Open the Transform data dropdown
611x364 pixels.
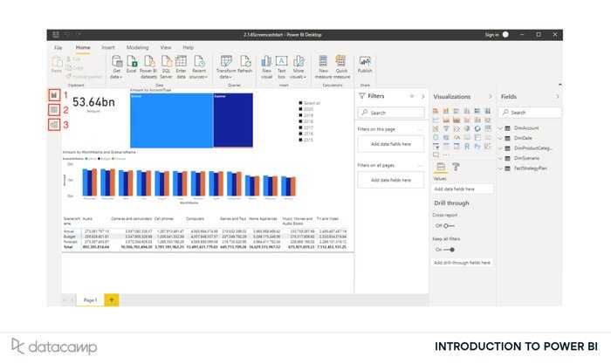point(226,67)
